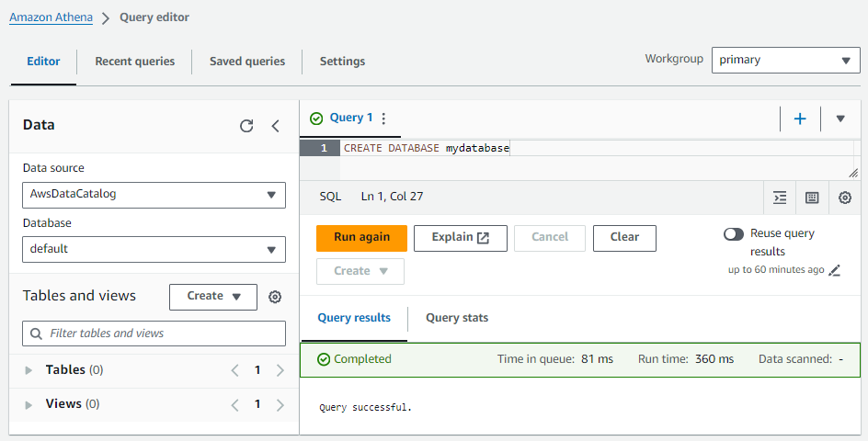Image resolution: width=868 pixels, height=441 pixels.
Task: Open query editor preferences gear
Action: point(845,198)
